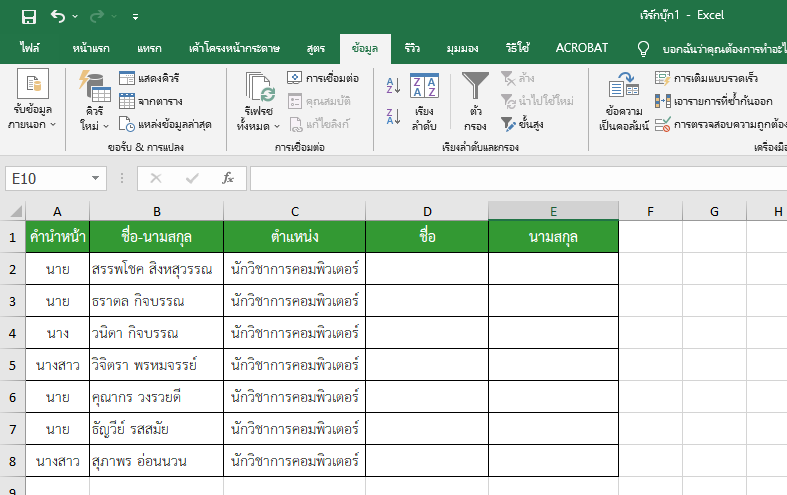This screenshot has height=495, width=787.
Task: Click Sort Z to A icon
Action: 393,116
